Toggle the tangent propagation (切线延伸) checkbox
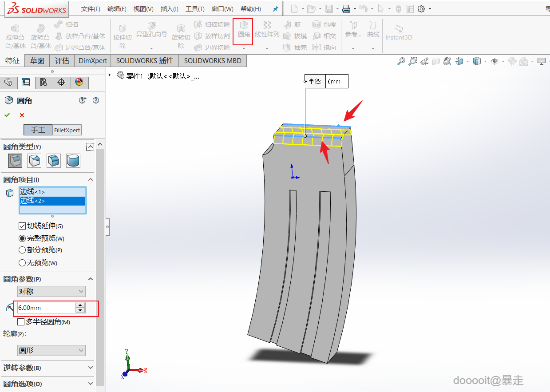The height and width of the screenshot is (392, 550). coord(22,226)
